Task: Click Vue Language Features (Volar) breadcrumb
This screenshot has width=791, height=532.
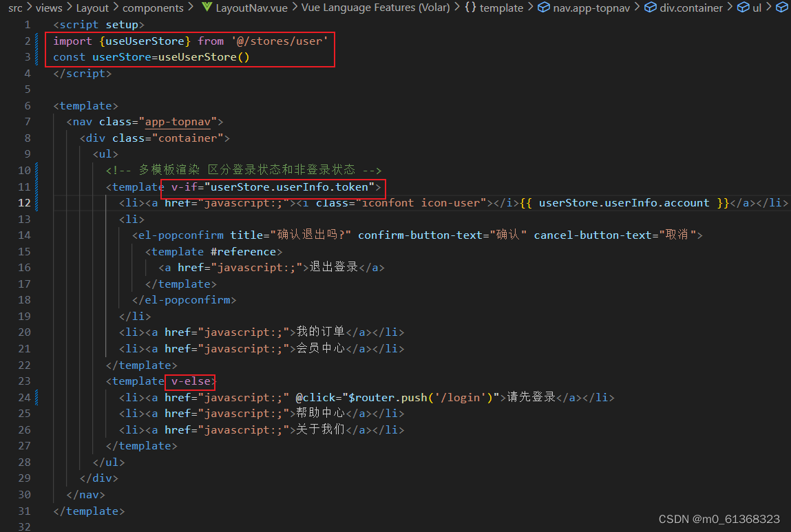Action: 375,8
